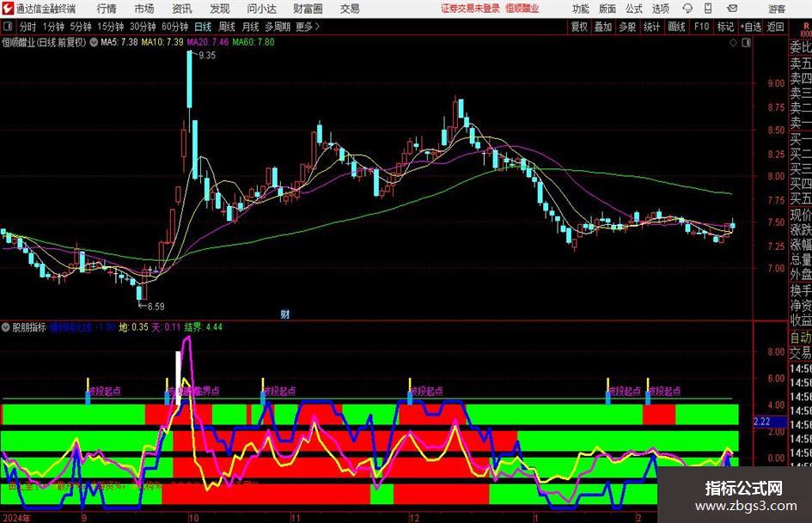
Task: Click the 9.35 high price label
Action: (x=207, y=55)
